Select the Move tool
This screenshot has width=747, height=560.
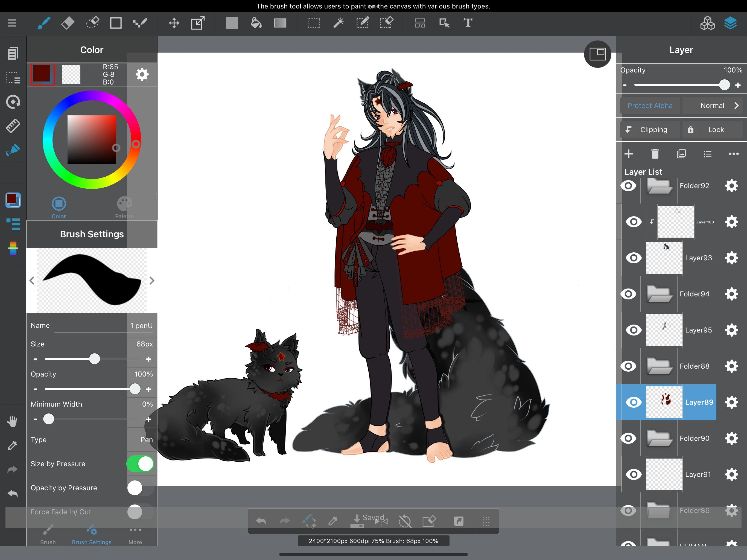[174, 23]
